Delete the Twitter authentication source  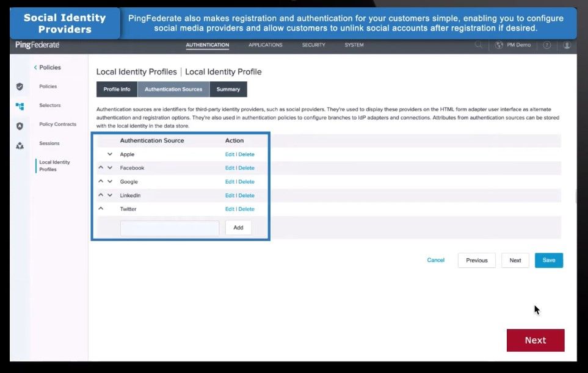pyautogui.click(x=247, y=209)
